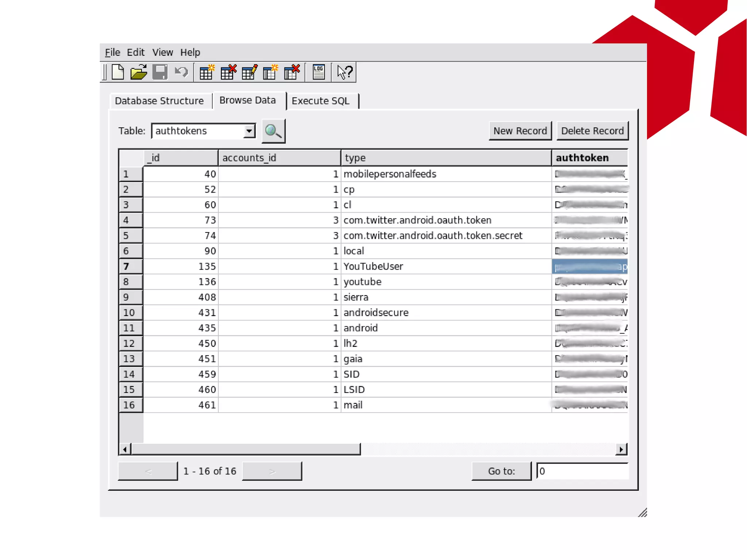The height and width of the screenshot is (560, 747).
Task: Click the Delete Table toolbar icon
Action: click(228, 72)
